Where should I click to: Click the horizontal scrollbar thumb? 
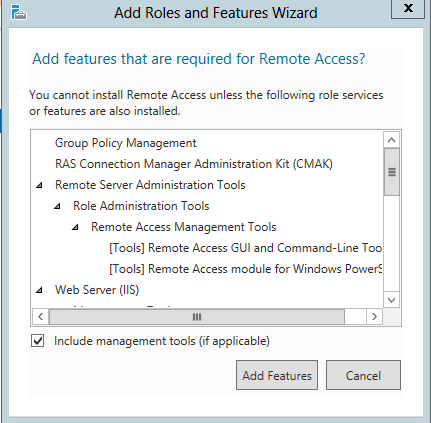[197, 317]
